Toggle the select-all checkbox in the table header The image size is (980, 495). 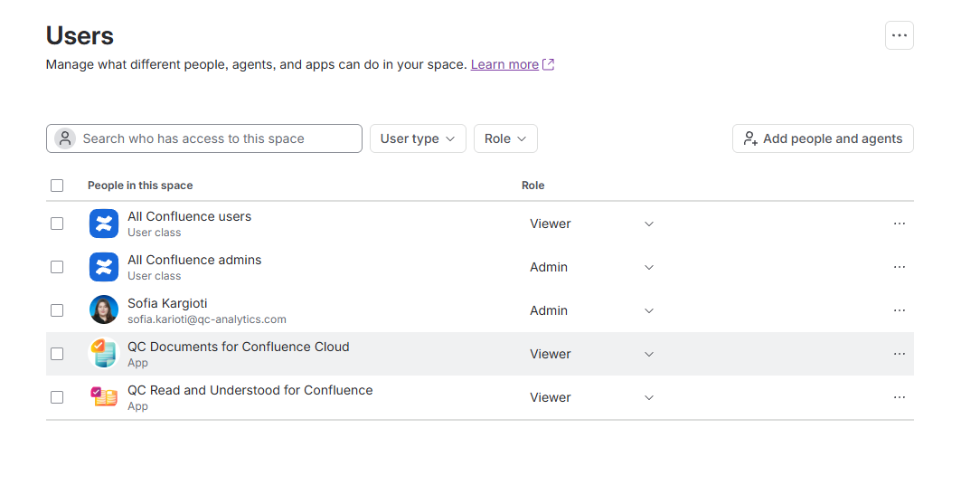tap(57, 186)
